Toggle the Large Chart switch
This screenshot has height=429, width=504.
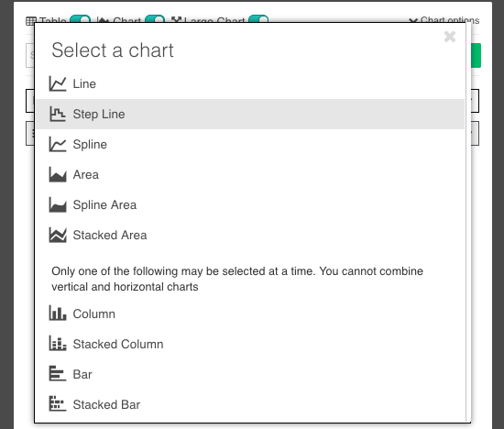(x=258, y=18)
